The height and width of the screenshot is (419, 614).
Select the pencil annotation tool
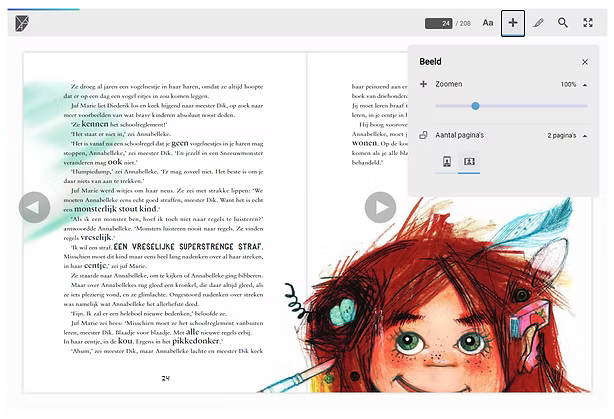[538, 23]
